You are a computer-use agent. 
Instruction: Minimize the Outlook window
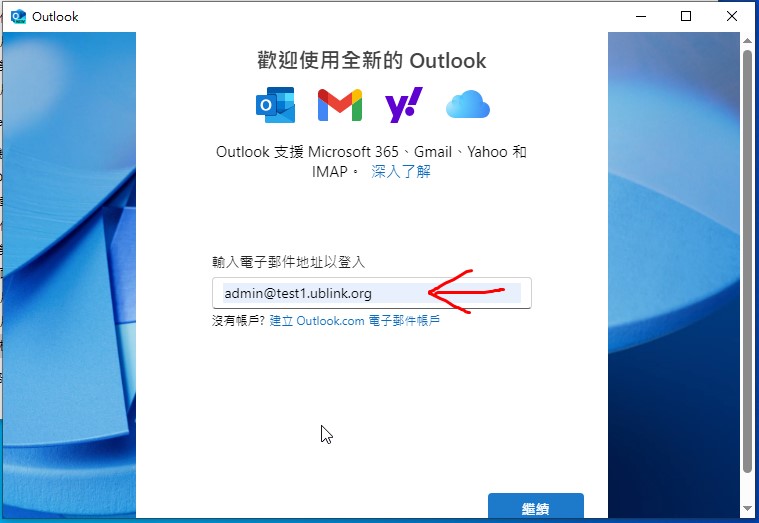point(641,16)
